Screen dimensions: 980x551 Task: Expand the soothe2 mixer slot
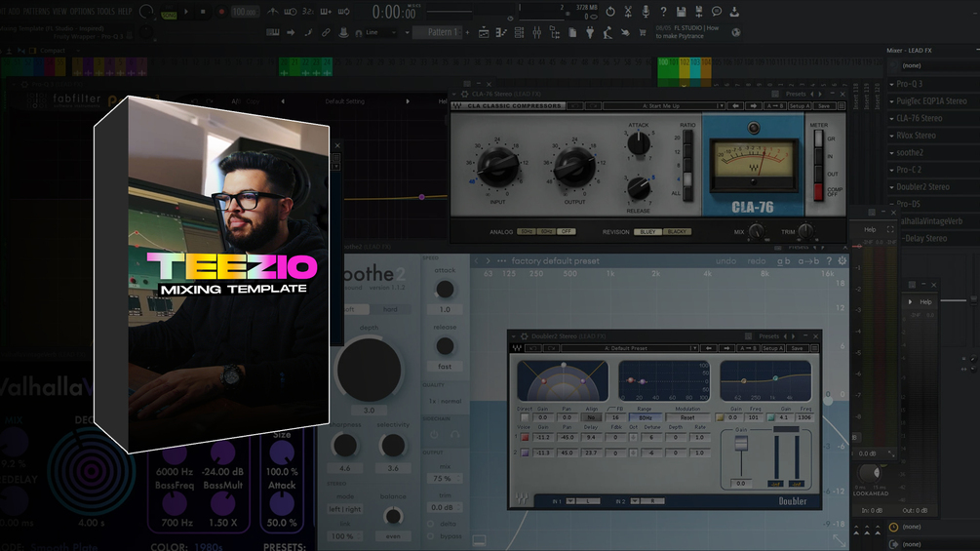pyautogui.click(x=892, y=152)
